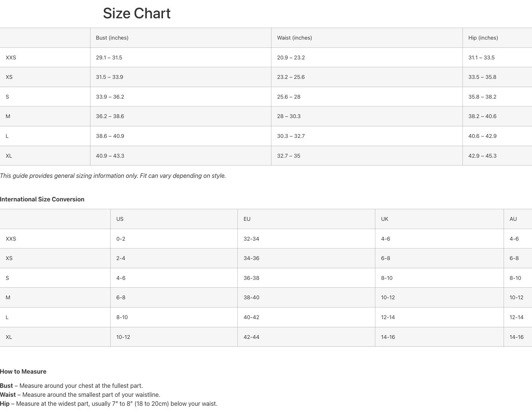Click the S hip cell 35.8 – 38.2

[482, 97]
